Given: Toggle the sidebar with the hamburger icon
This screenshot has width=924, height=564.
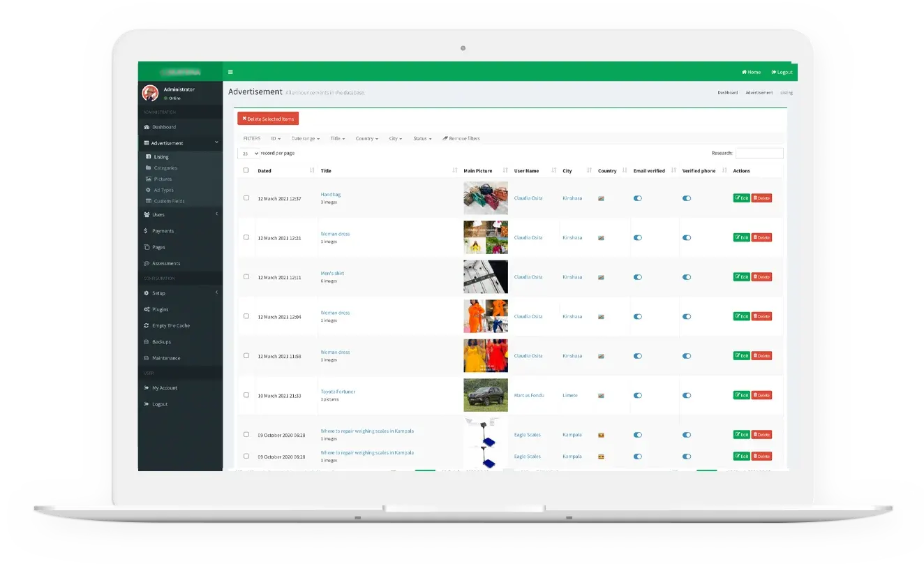Looking at the screenshot, I should (230, 72).
